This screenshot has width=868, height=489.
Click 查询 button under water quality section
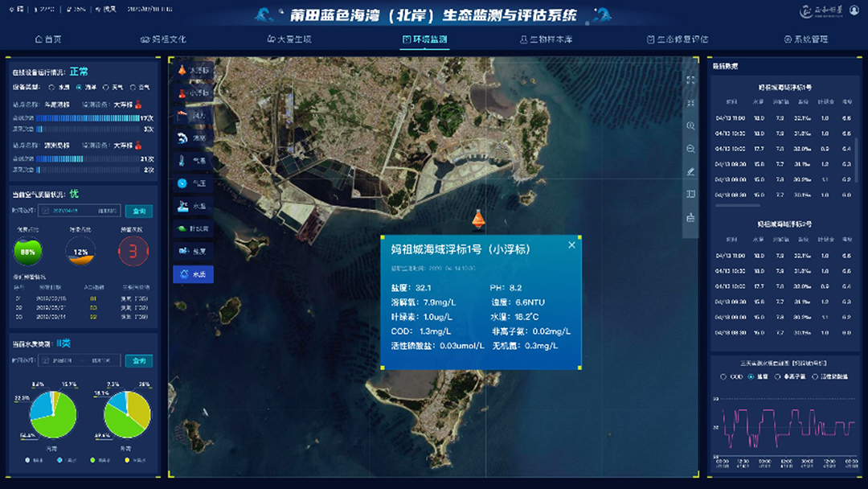[x=138, y=361]
